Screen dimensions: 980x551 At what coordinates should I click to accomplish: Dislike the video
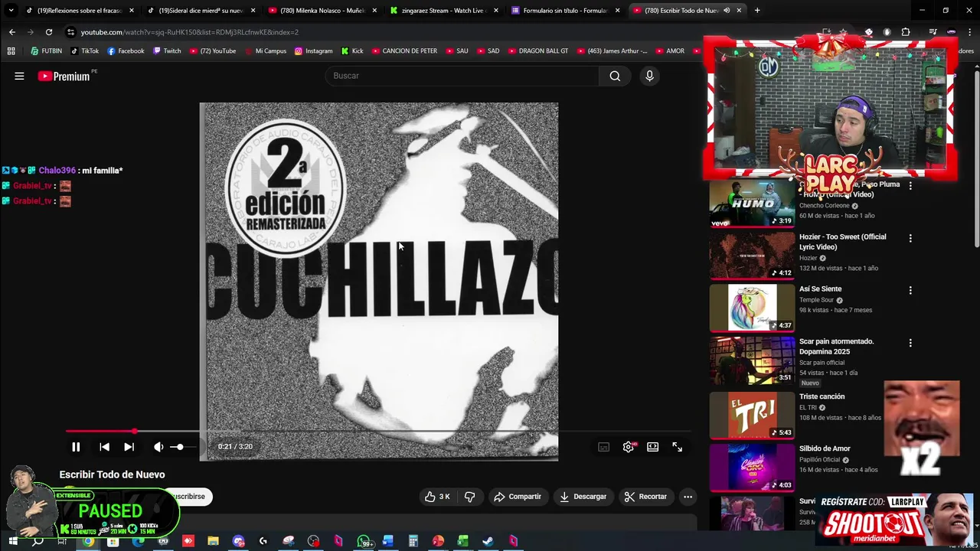(469, 497)
